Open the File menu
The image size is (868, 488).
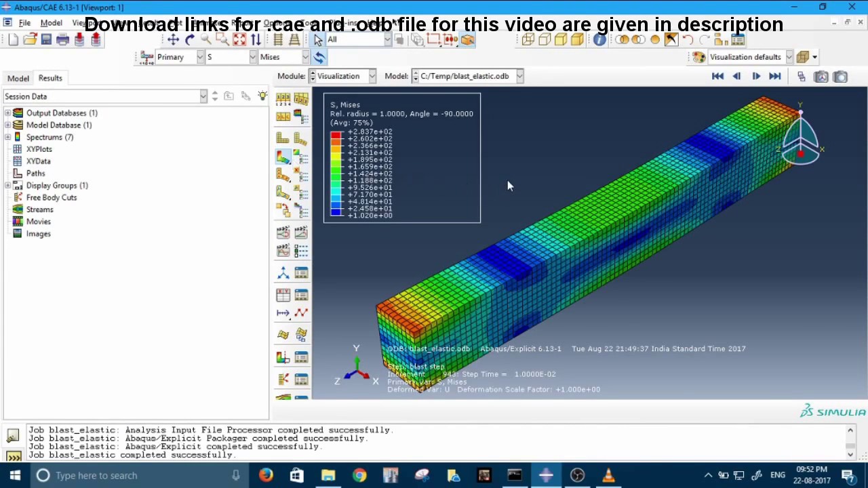click(24, 22)
